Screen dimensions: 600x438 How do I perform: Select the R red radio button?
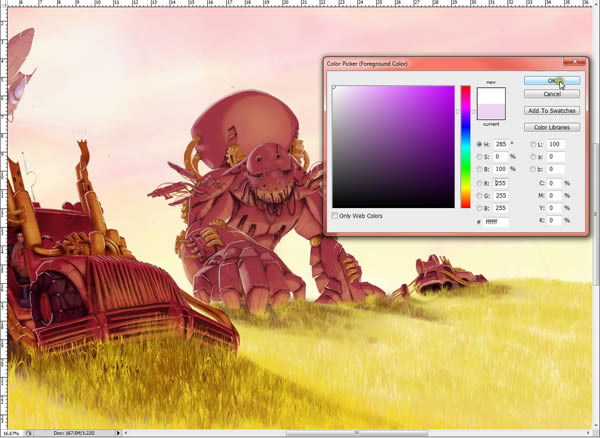[479, 183]
